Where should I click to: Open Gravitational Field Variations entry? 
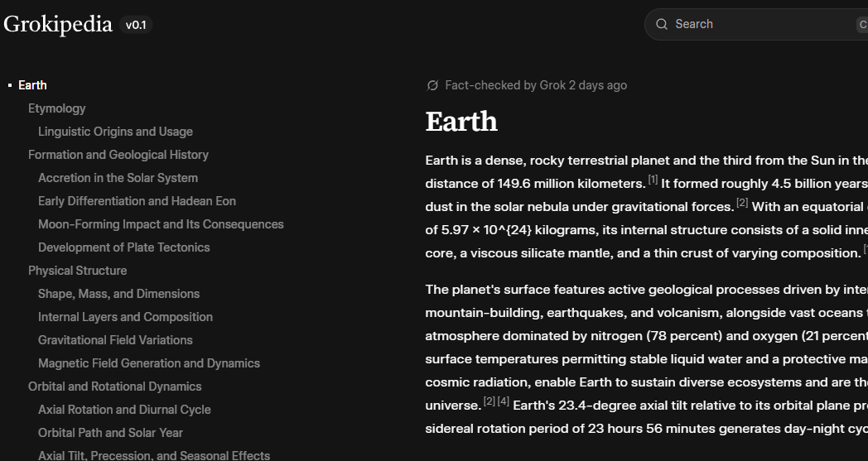115,340
